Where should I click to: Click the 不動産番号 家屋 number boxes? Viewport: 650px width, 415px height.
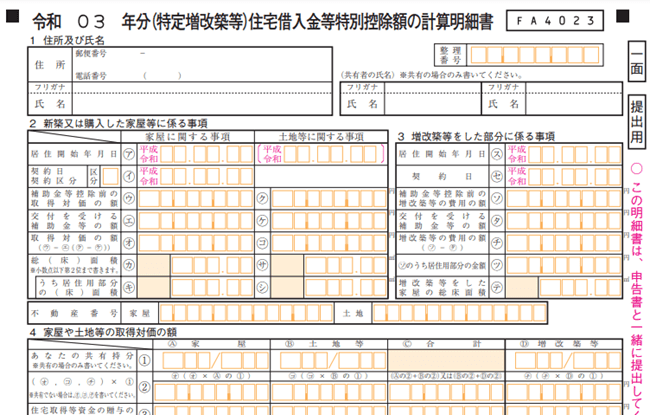[247, 313]
